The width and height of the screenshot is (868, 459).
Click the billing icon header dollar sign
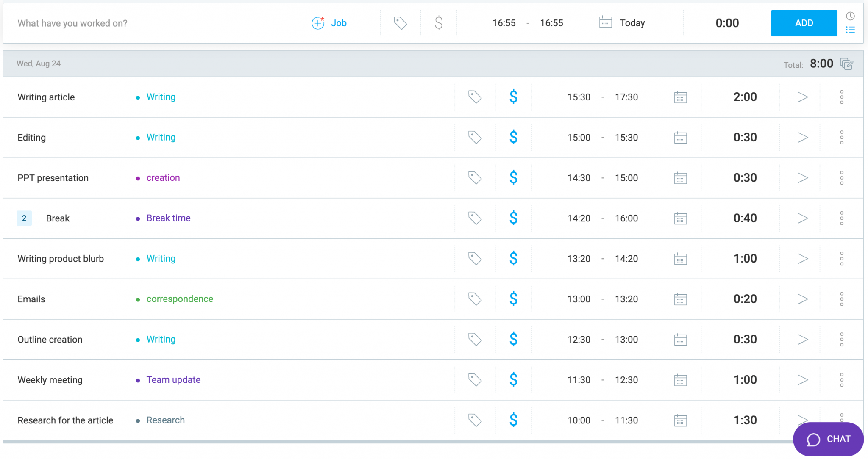point(439,23)
